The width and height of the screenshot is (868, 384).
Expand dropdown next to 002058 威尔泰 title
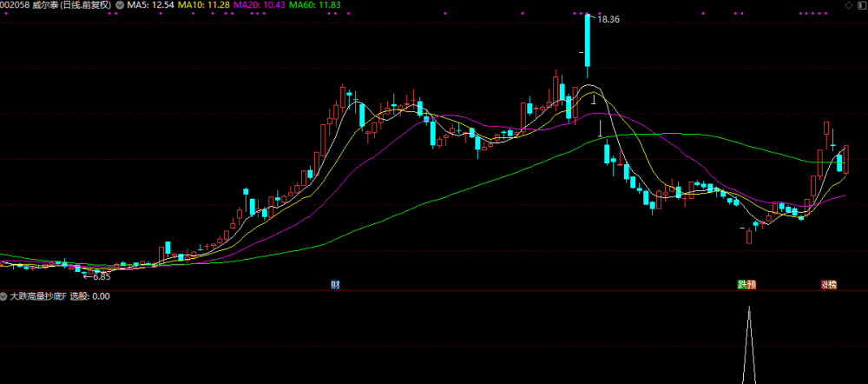(x=119, y=5)
